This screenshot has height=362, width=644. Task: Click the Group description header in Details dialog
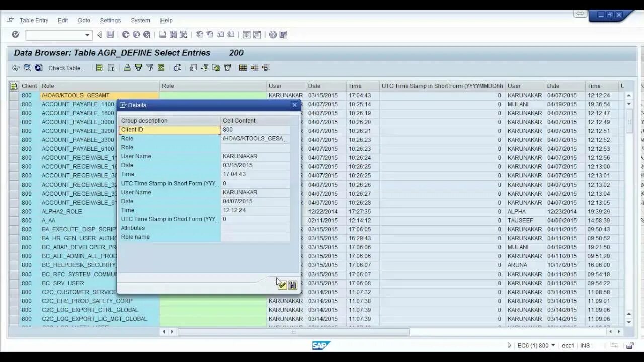[170, 121]
